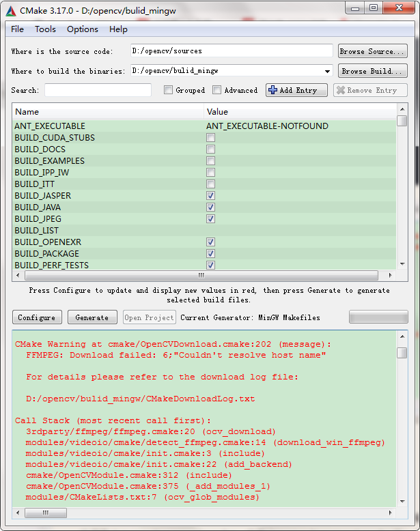Open the File menu

17,29
